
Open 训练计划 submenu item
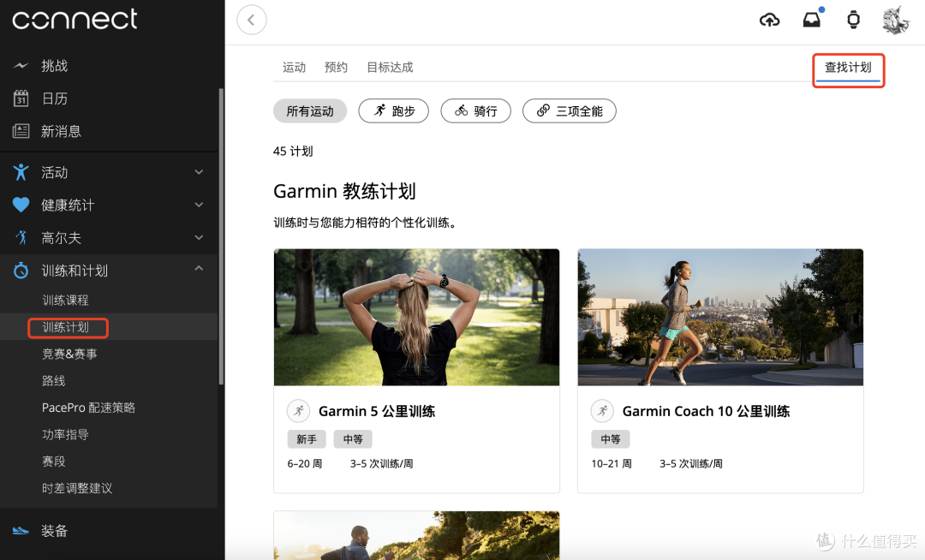coord(65,326)
